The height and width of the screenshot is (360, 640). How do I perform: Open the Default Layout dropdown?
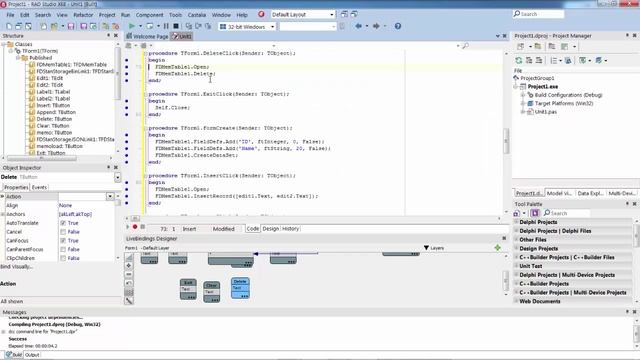click(331, 15)
